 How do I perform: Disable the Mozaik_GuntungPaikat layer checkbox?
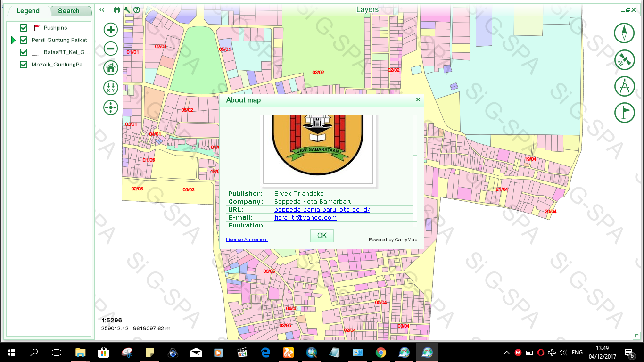click(x=24, y=65)
